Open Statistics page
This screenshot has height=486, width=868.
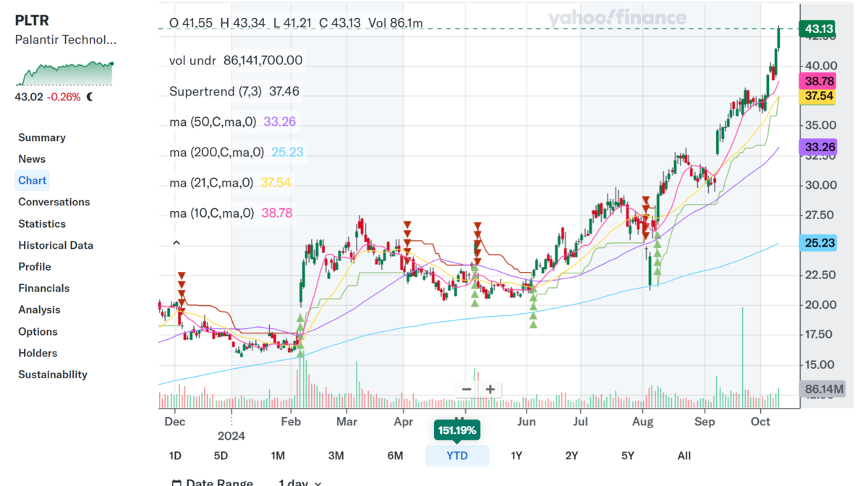42,224
